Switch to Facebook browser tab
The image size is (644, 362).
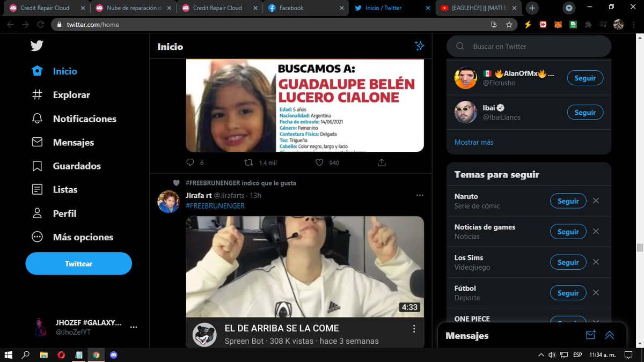(x=305, y=8)
